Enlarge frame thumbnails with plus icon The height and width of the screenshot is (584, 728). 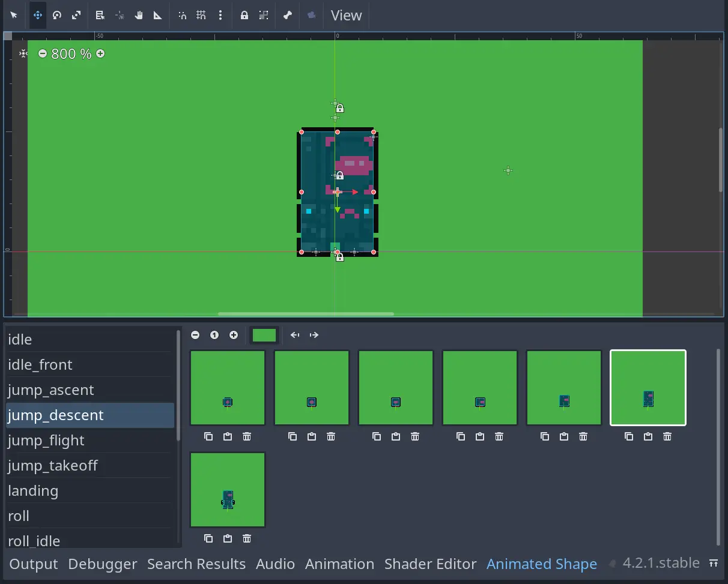coord(234,335)
